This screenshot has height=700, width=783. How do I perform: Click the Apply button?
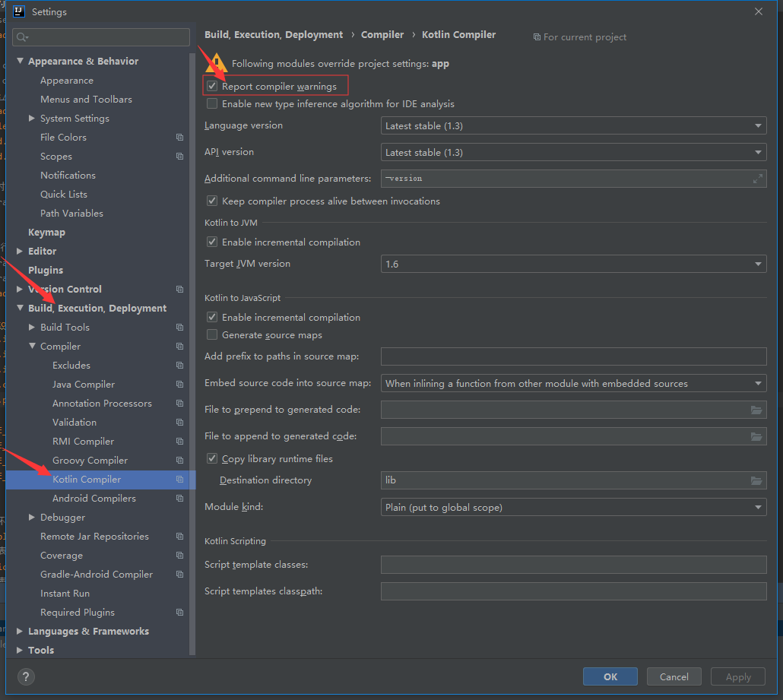point(738,676)
